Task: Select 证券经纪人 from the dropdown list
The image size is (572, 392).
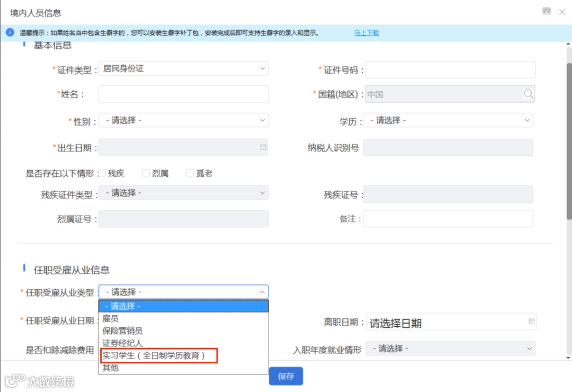Action: 183,343
